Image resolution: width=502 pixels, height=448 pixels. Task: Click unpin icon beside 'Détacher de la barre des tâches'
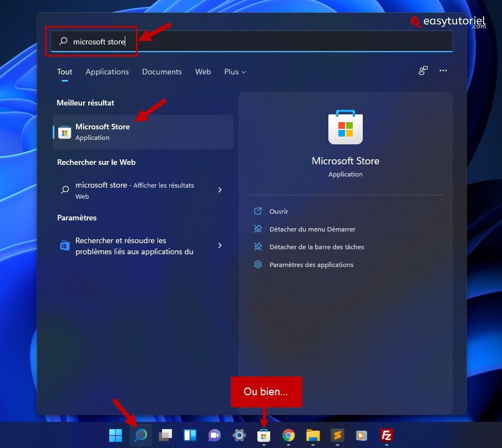tap(258, 246)
